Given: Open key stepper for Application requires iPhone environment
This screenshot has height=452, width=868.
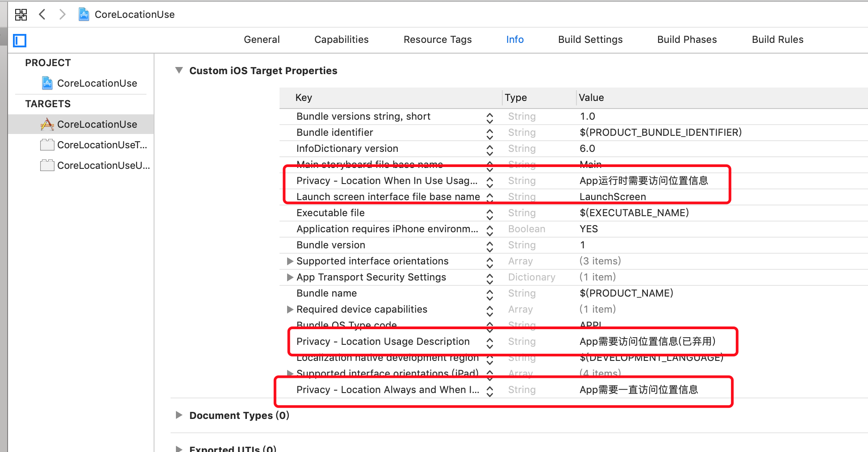Looking at the screenshot, I should tap(490, 230).
